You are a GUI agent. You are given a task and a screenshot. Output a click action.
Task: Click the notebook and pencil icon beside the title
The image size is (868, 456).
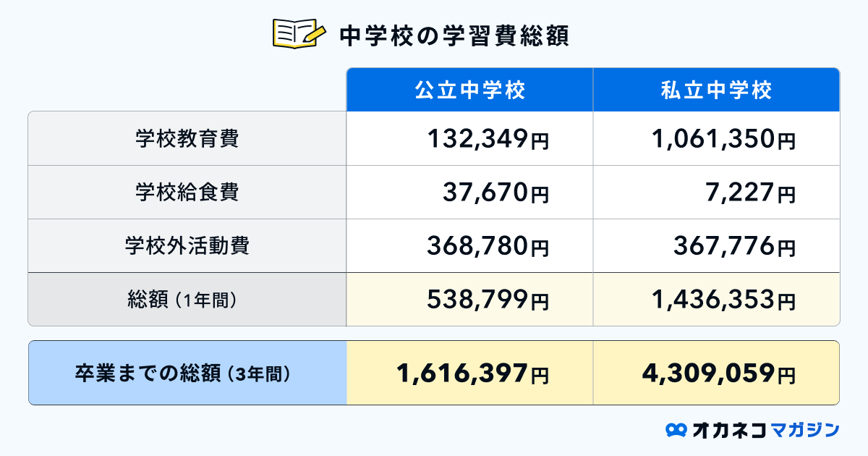tap(297, 34)
